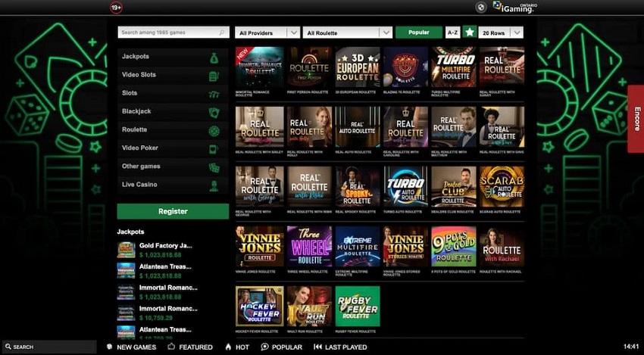Screen dimensions: 644x355
Task: Open Turbo Auto Roulette game
Action: (x=405, y=186)
